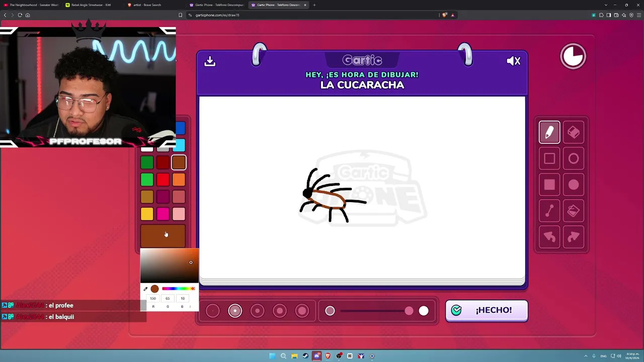Open File Explorer from the taskbar
Image resolution: width=644 pixels, height=362 pixels.
click(x=294, y=356)
